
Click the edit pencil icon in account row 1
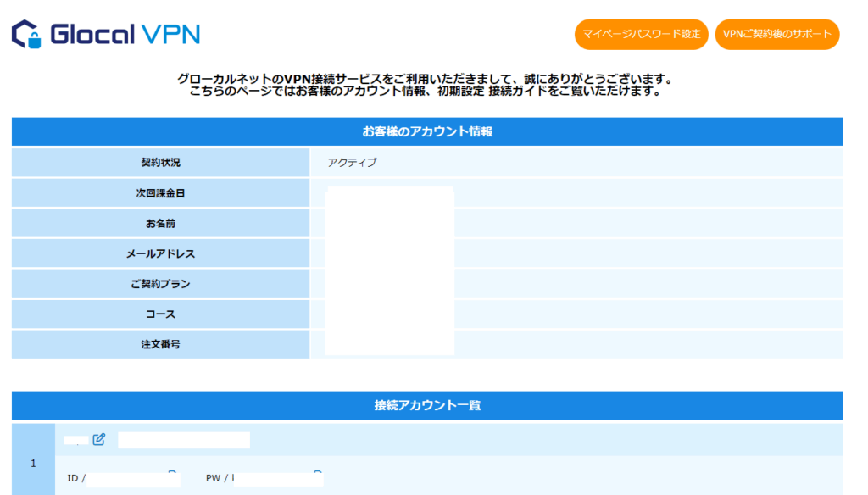(x=99, y=439)
